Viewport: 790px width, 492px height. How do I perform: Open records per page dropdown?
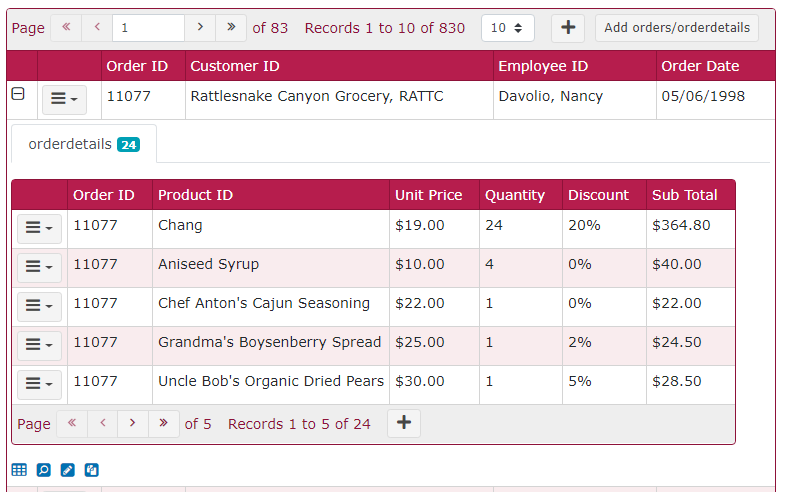[508, 28]
